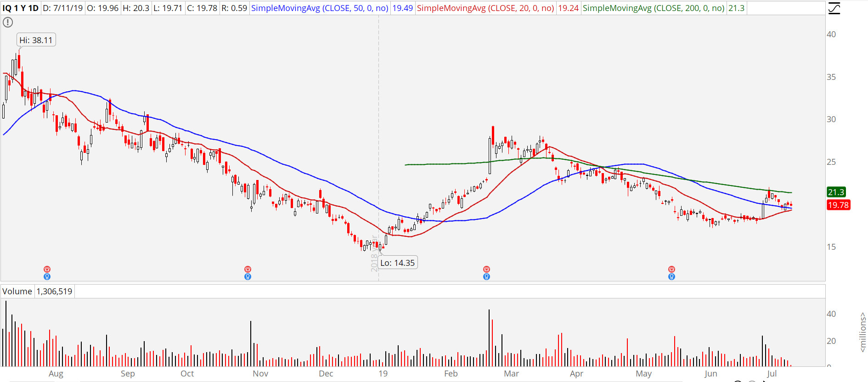Viewport: 868px width, 382px height.
Task: Click the 25 price axis label
Action: [x=831, y=162]
